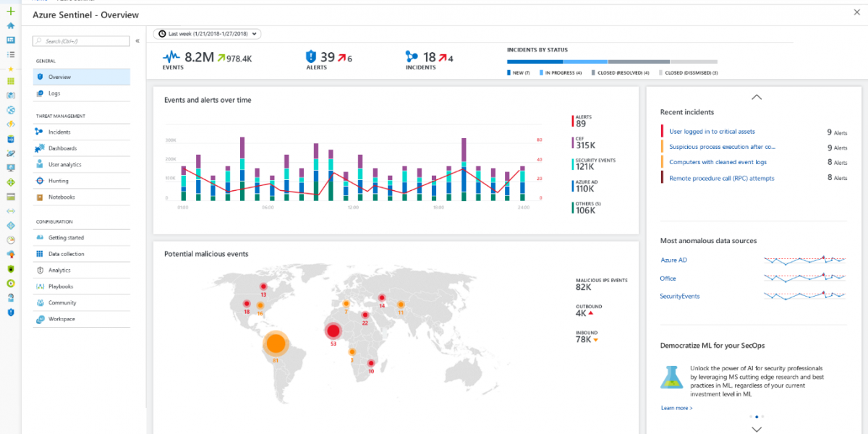This screenshot has width=868, height=434.
Task: Click the large orange map bubble labeled 61
Action: [276, 343]
